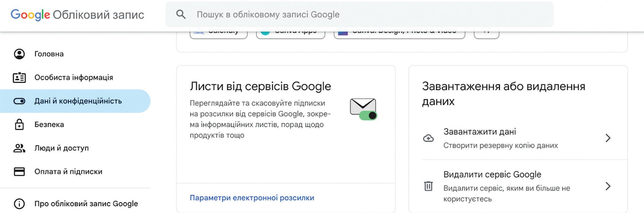Click the Безпека padlock icon
644x213 pixels.
coord(19,124)
